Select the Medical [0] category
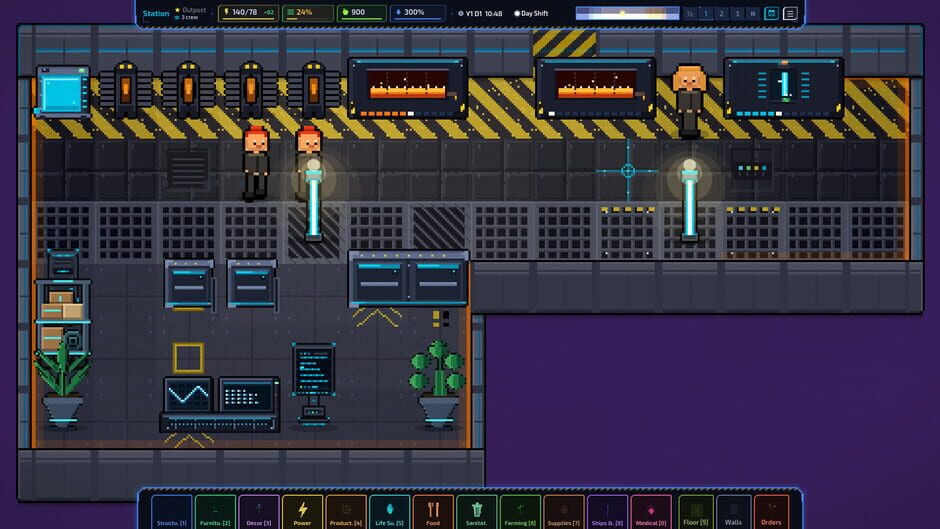 pyautogui.click(x=651, y=512)
